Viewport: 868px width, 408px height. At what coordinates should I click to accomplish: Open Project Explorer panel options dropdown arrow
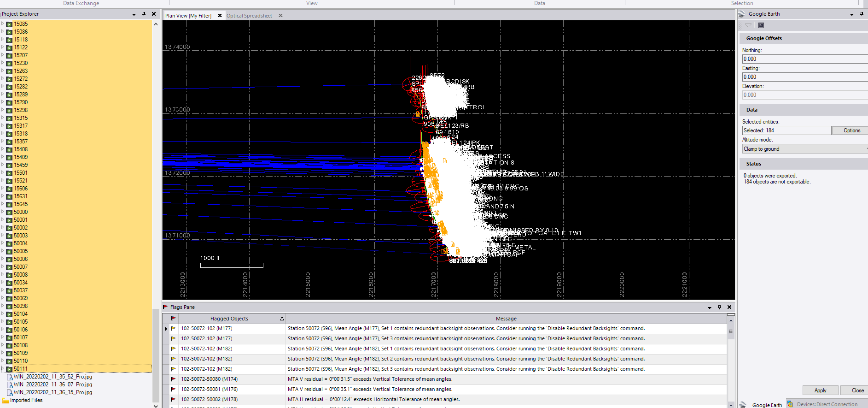(134, 14)
